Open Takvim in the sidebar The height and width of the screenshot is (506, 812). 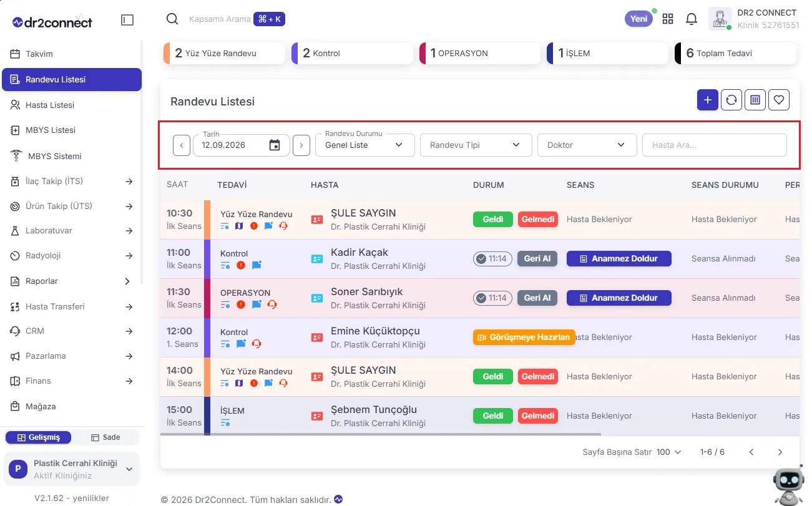[72, 54]
